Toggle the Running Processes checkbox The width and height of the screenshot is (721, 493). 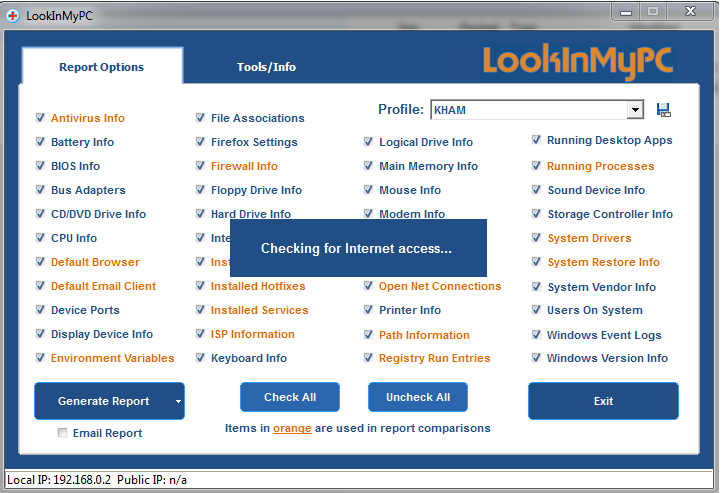[x=536, y=166]
